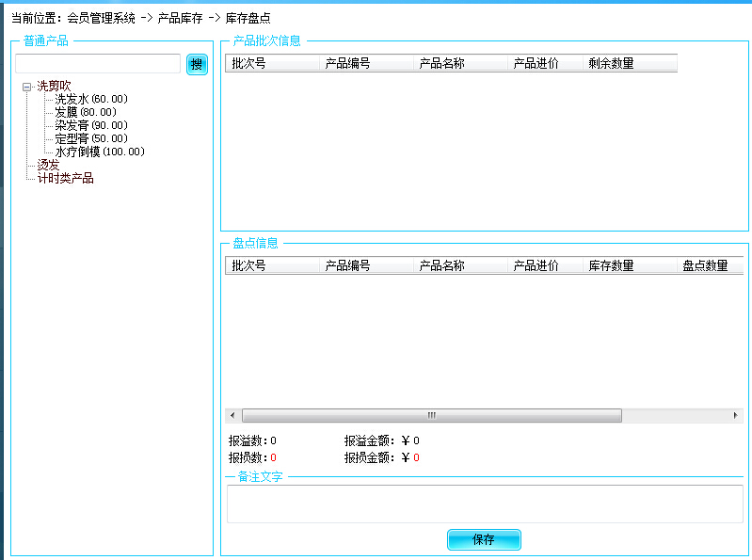Select 水疗倒模 (100.00) item
Screen dimensions: 752x560
[99, 152]
